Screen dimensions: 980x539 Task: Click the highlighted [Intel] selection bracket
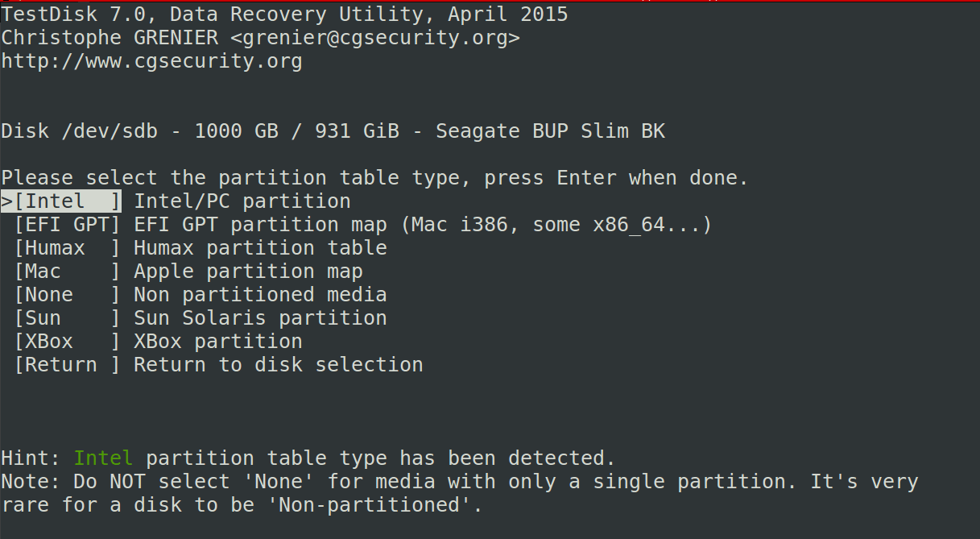[x=60, y=201]
